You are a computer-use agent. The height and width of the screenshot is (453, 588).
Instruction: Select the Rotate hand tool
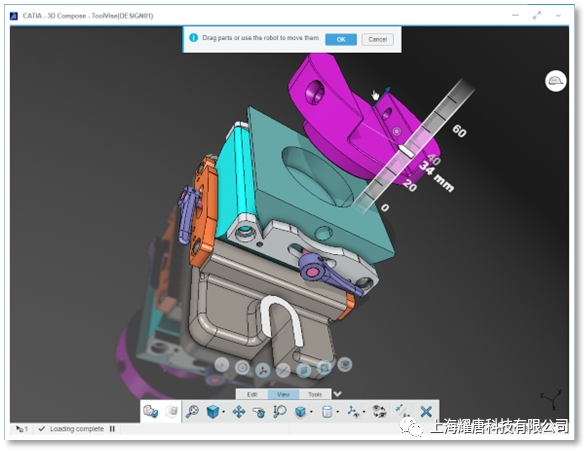pos(258,412)
